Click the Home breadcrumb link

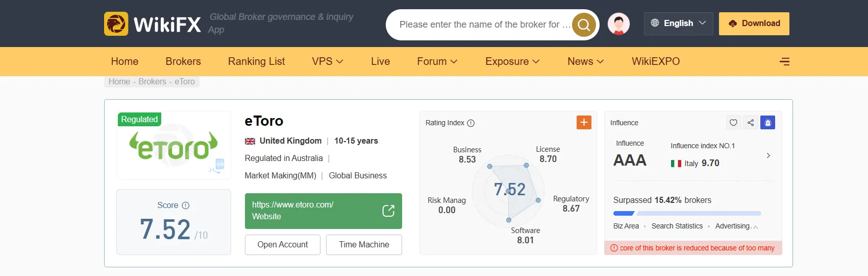119,82
